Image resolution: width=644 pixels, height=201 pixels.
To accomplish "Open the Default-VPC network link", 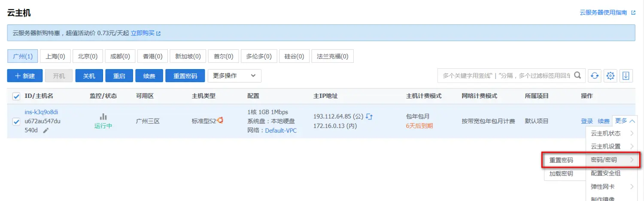I will click(281, 130).
